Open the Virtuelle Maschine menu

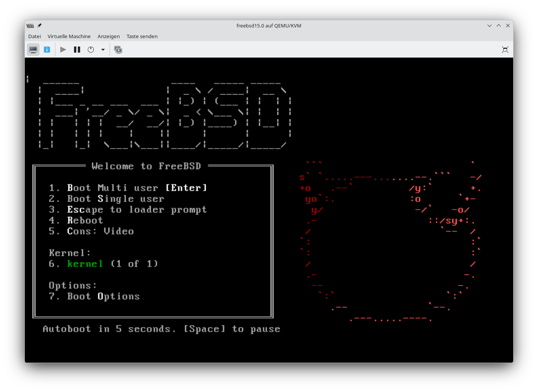point(69,36)
